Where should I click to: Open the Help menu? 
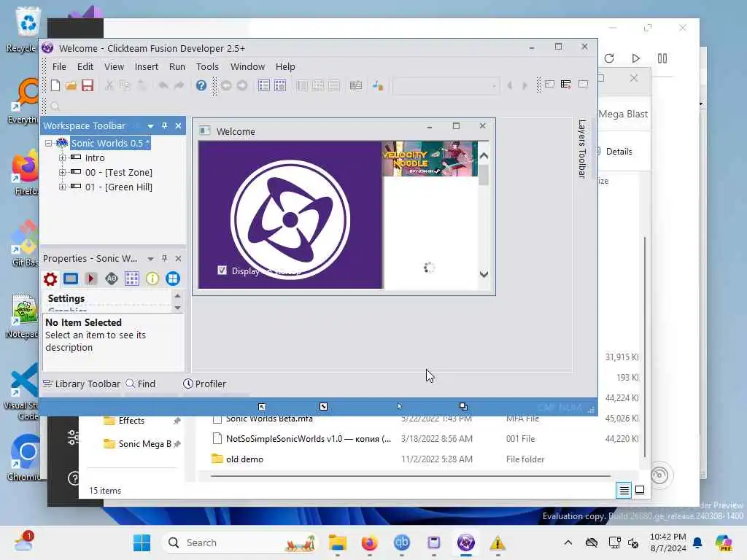click(285, 66)
